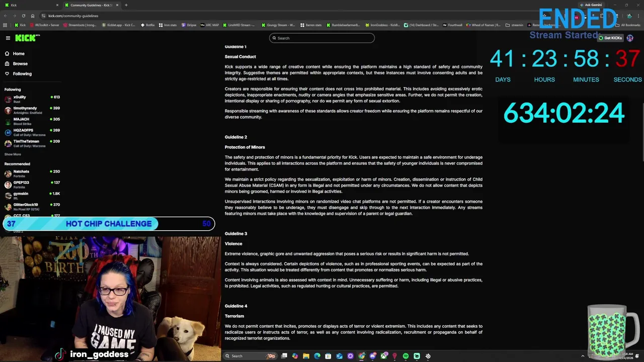Open TimTheTatman channel
Viewport: 644px width, 362px height.
32,143
